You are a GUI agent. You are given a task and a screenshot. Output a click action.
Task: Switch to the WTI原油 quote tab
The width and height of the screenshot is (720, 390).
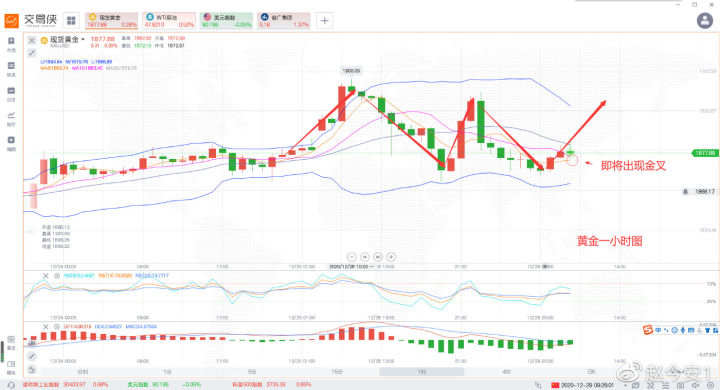click(x=169, y=20)
